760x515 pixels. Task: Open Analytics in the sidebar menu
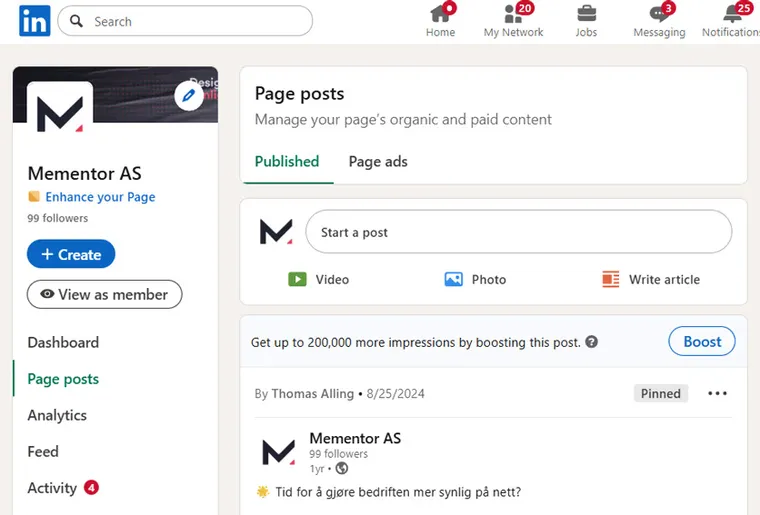click(x=57, y=415)
